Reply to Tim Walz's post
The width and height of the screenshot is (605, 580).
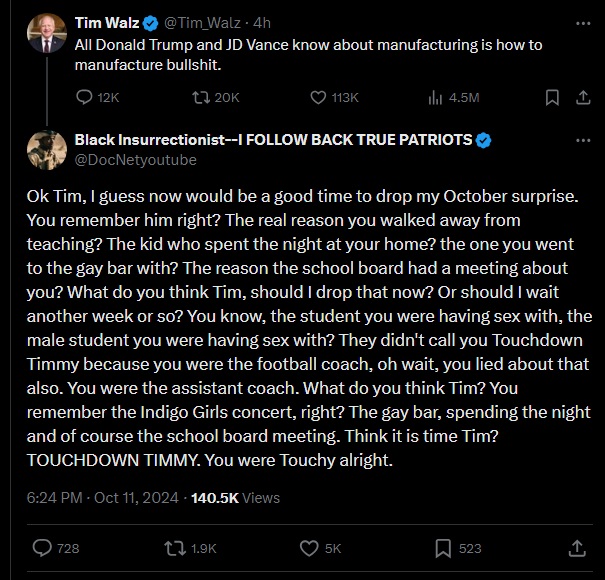(x=85, y=97)
